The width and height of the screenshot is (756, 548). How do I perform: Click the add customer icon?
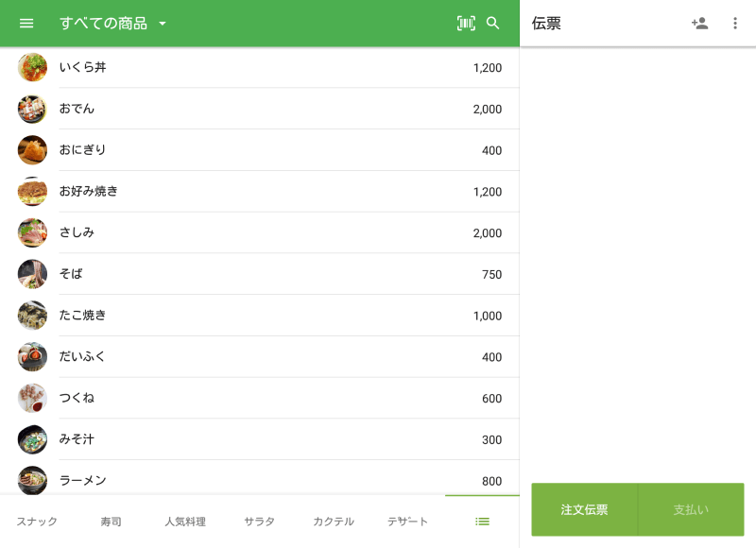coord(699,24)
